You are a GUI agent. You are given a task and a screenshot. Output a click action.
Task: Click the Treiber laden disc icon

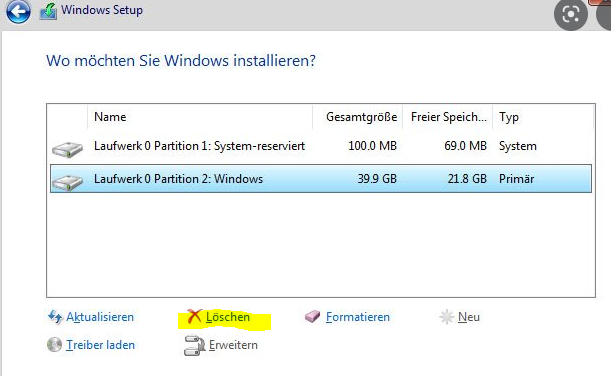point(54,344)
